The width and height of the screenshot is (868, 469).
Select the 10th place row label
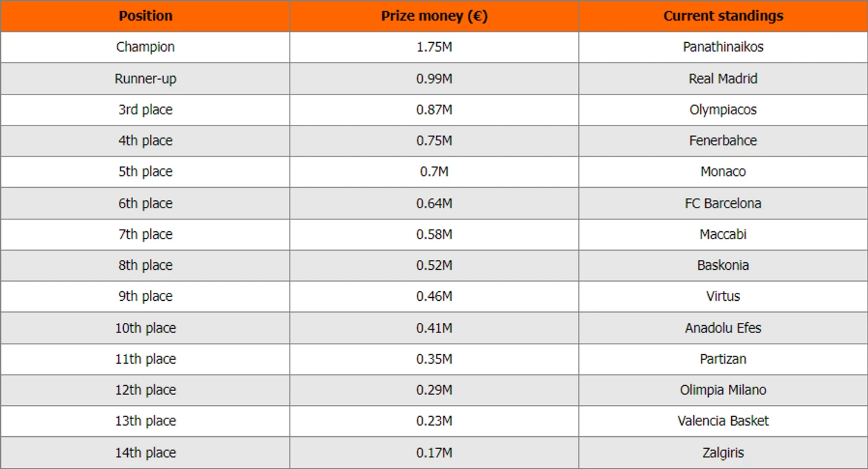tap(146, 328)
